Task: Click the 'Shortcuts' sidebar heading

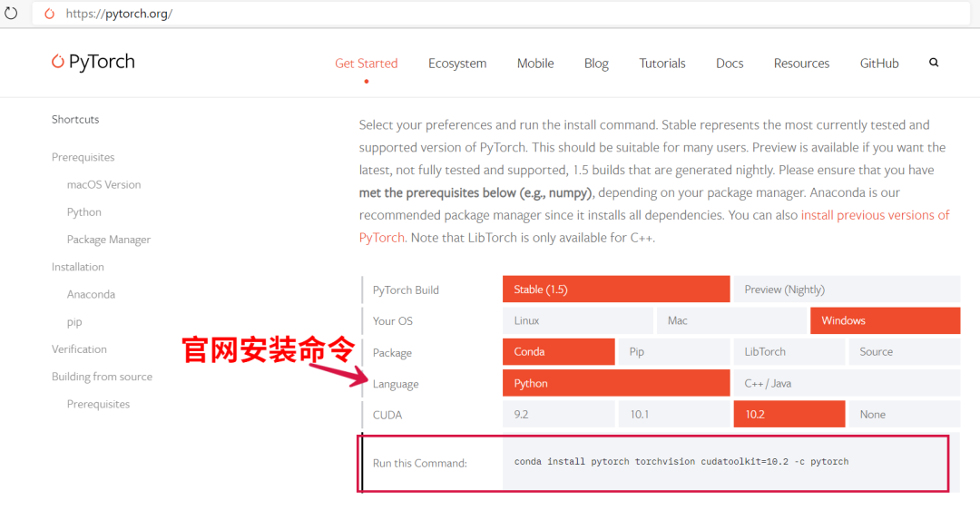Action: coord(75,120)
